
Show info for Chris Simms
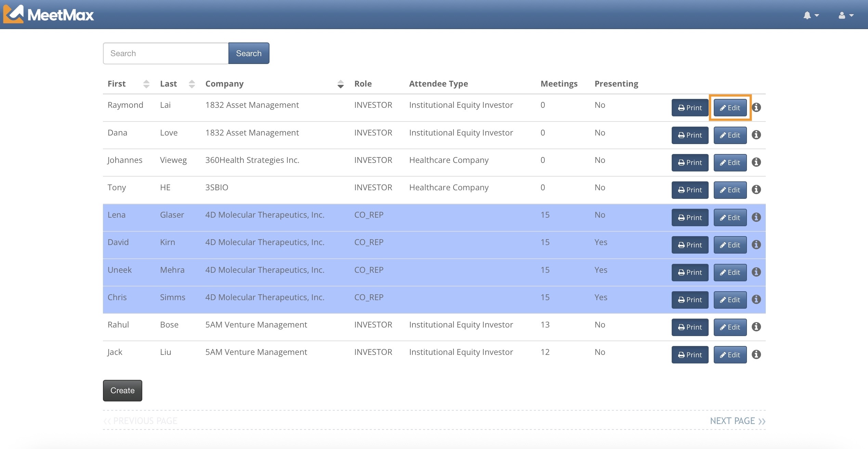tap(756, 299)
